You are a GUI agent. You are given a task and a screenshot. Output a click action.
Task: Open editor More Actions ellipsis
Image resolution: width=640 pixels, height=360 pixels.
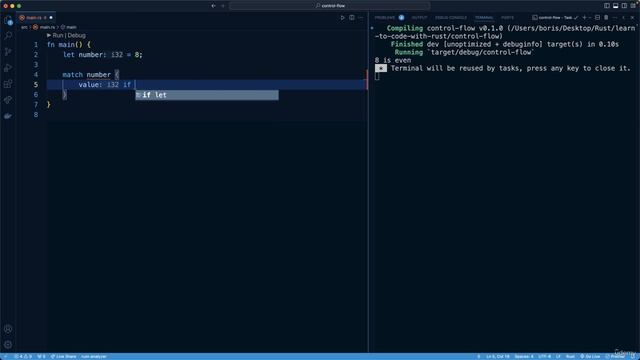(x=361, y=18)
